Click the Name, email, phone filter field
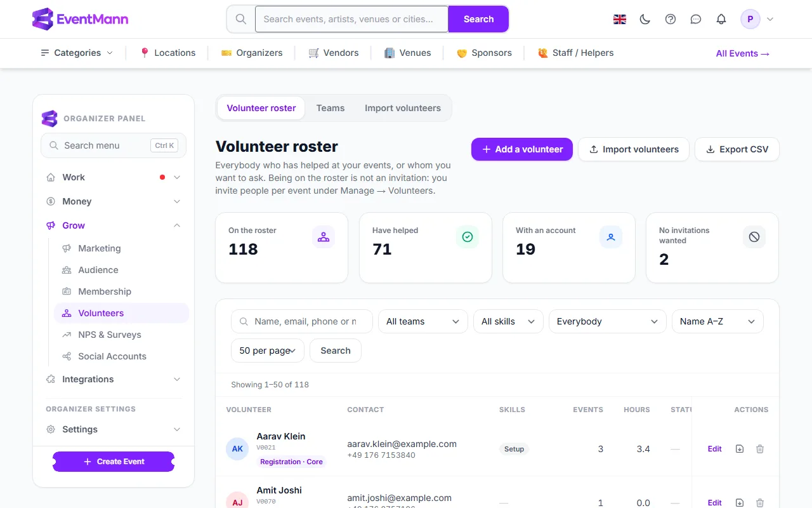The width and height of the screenshot is (812, 508). (302, 321)
